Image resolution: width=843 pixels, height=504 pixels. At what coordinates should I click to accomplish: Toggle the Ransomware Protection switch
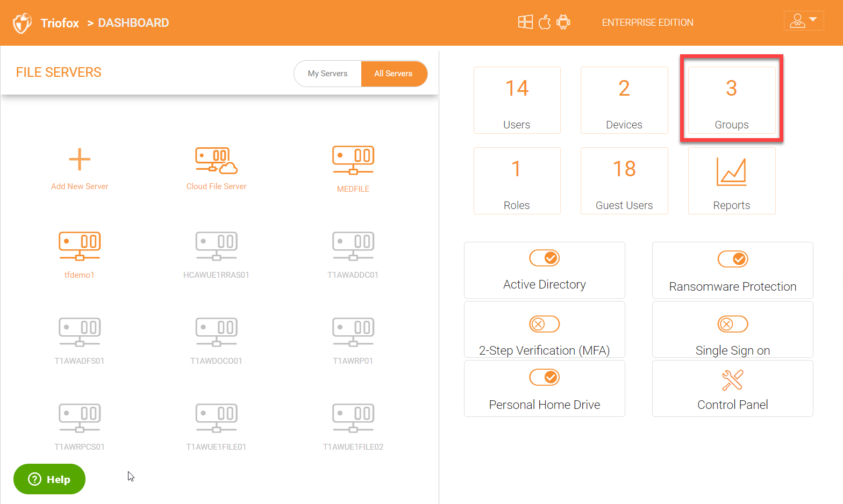pos(733,259)
